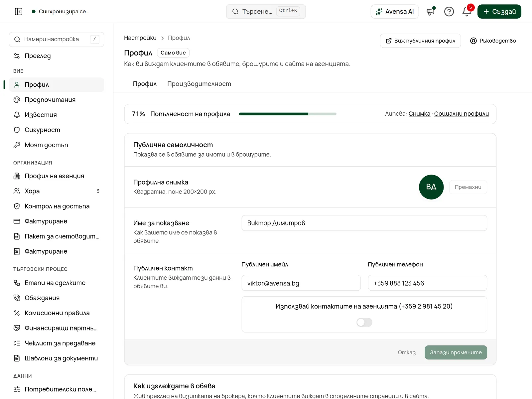
Task: Click Премахни photo button
Action: pyautogui.click(x=468, y=187)
